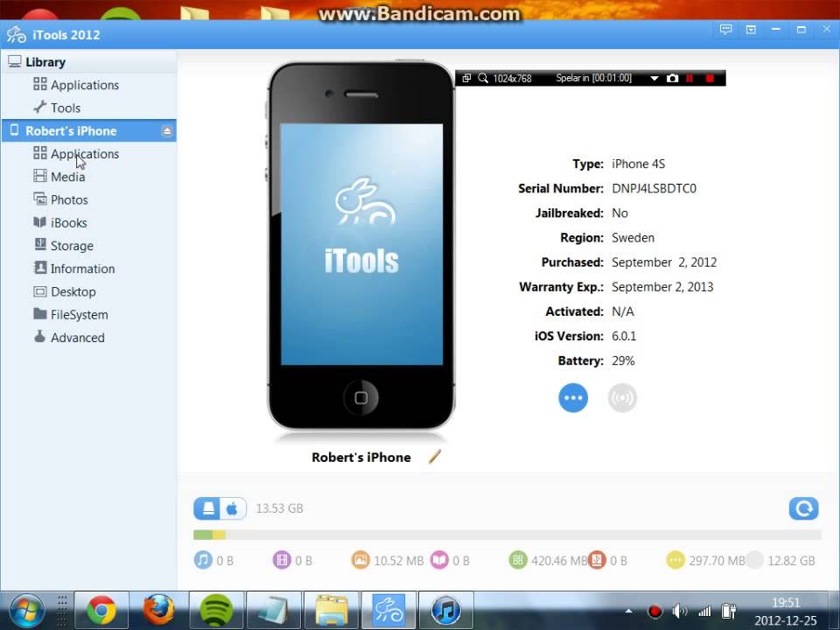Click the Bandicam magnifier icon
Screen dimensions: 840x630
pyautogui.click(x=483, y=78)
